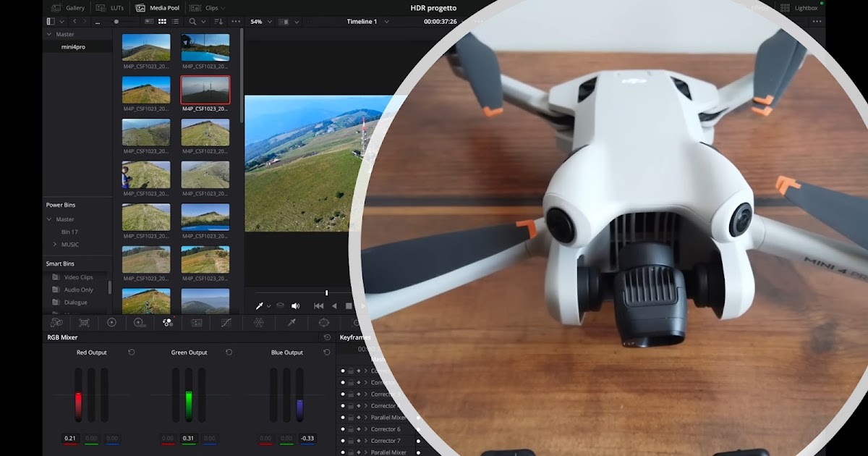Toggle the enable dot for Corrector 6
The image size is (868, 456).
point(343,429)
